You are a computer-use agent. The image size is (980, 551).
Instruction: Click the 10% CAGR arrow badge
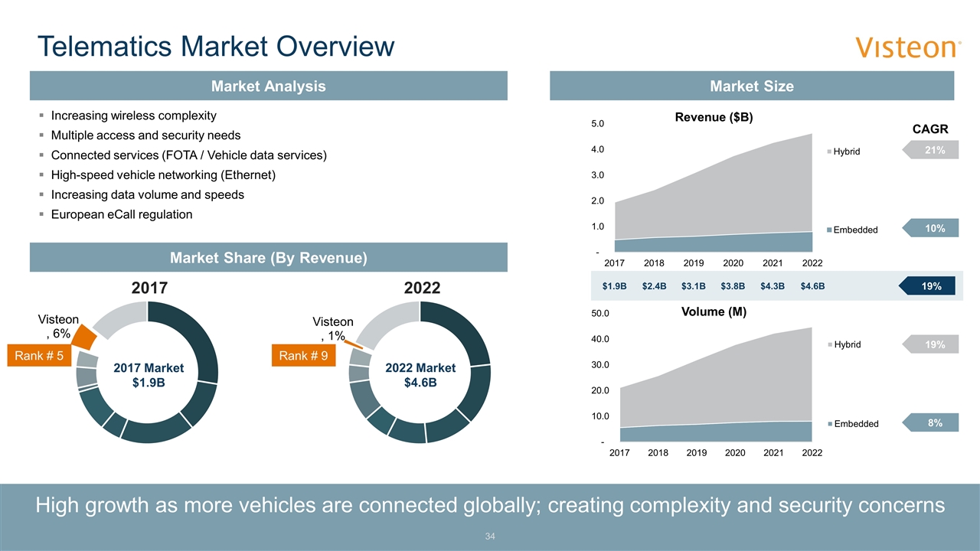(x=930, y=228)
